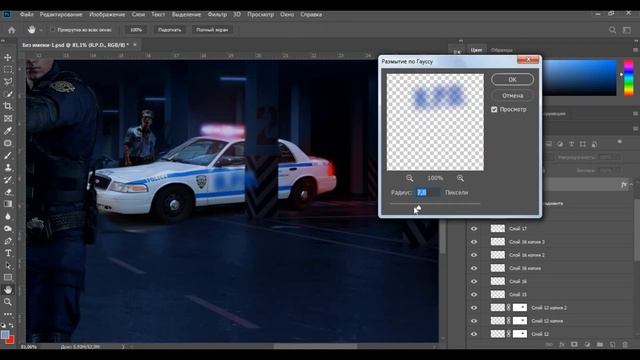Image resolution: width=640 pixels, height=360 pixels.
Task: Open workspace switcher icon at top right
Action: pyautogui.click(x=627, y=30)
